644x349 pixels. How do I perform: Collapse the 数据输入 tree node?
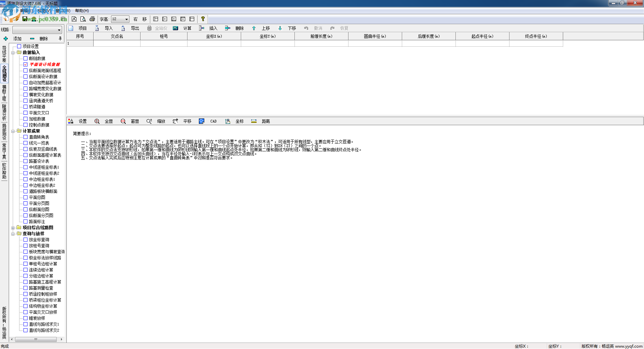coord(13,53)
